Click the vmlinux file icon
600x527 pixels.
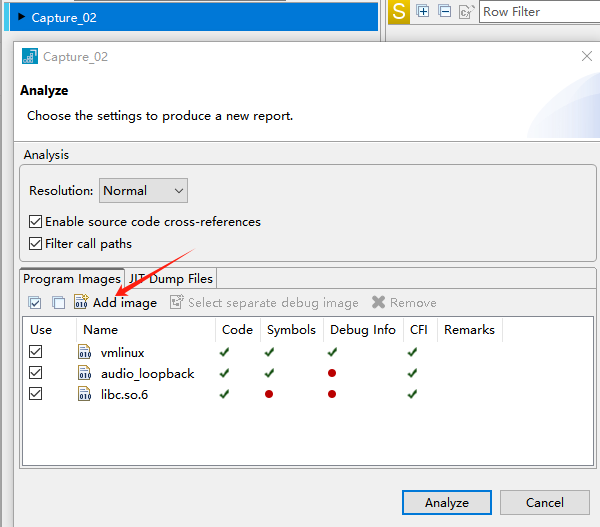point(84,352)
